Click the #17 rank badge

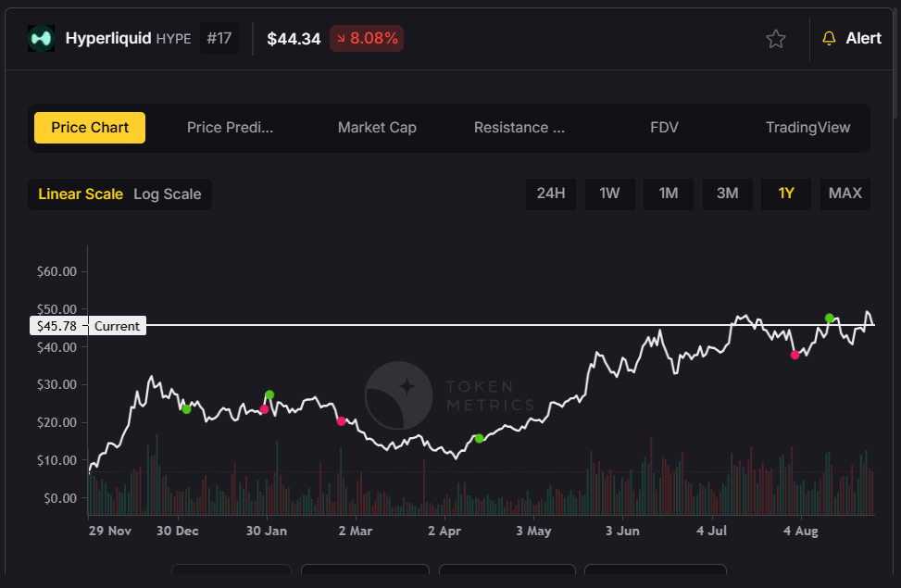[x=219, y=39]
